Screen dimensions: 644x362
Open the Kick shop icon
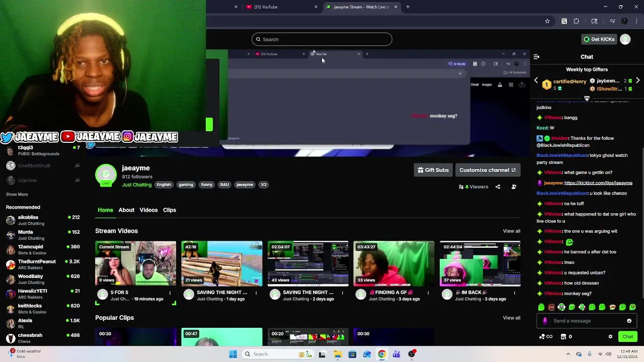[563, 337]
